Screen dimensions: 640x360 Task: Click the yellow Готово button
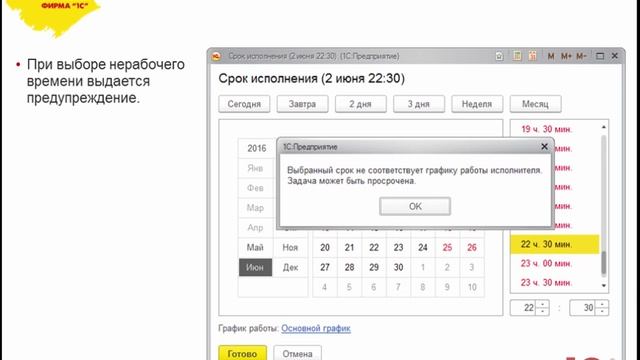pos(242,353)
